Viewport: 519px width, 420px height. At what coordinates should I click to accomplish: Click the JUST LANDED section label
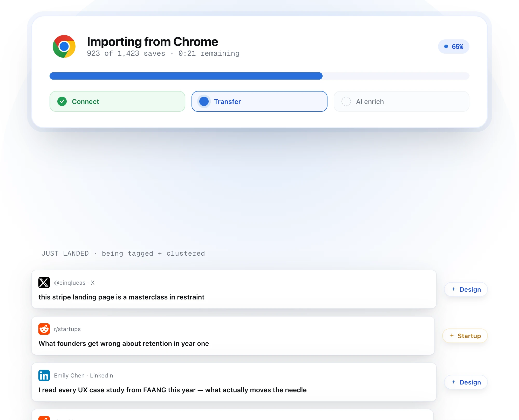123,253
